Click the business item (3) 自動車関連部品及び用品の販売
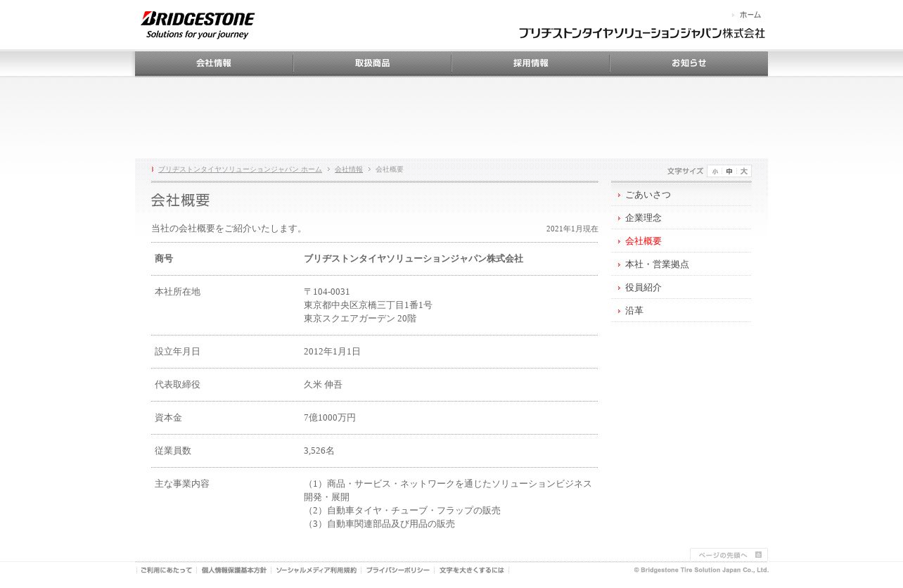 tap(380, 524)
